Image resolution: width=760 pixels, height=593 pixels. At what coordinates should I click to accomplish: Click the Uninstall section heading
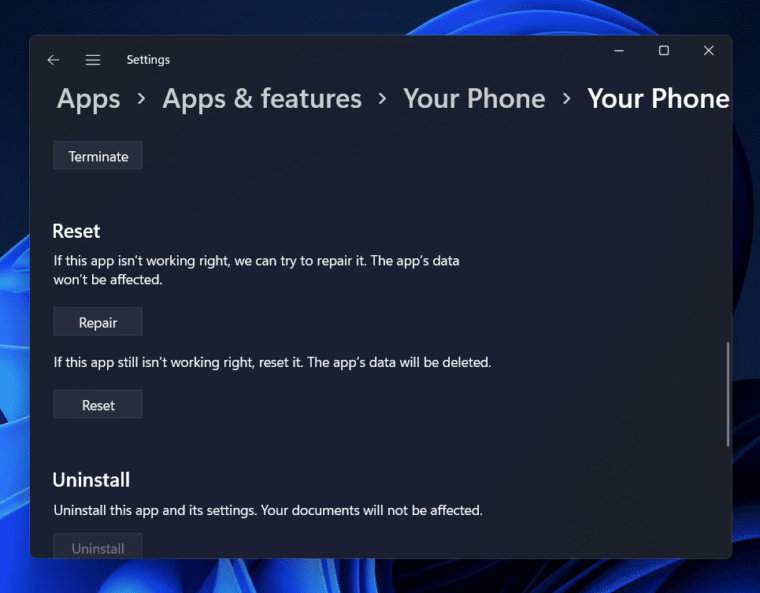click(91, 480)
